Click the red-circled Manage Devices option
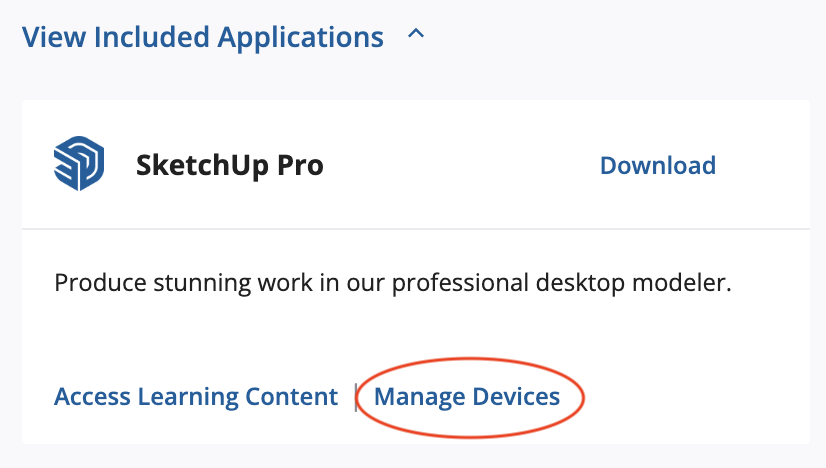This screenshot has height=468, width=826. coord(467,396)
